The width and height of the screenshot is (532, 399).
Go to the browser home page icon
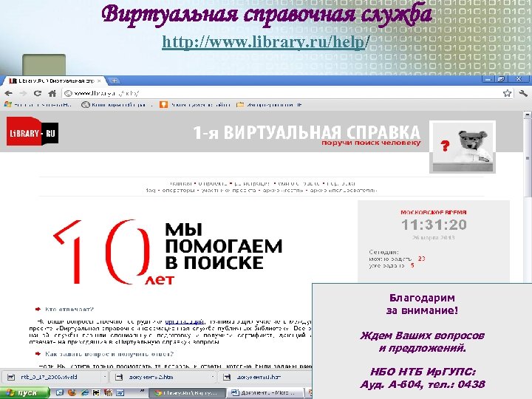point(52,93)
